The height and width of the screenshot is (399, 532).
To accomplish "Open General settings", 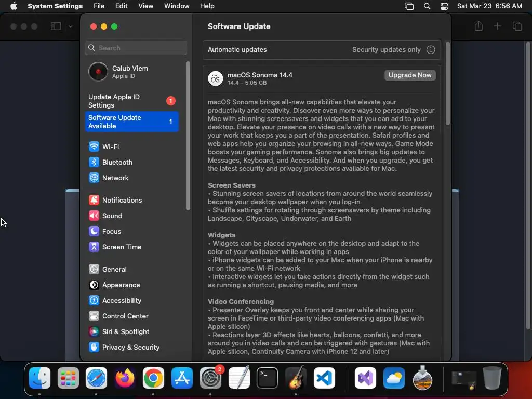I will (131, 270).
